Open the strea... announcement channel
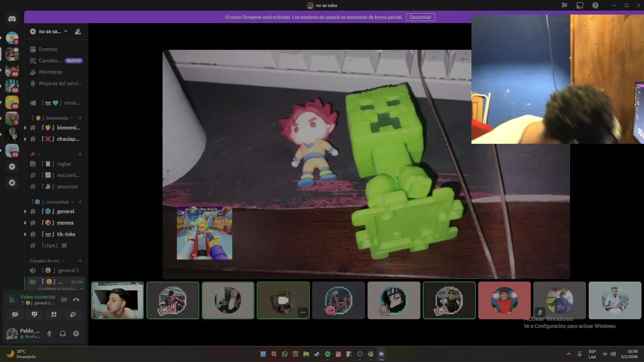644x362 pixels. tap(56, 103)
